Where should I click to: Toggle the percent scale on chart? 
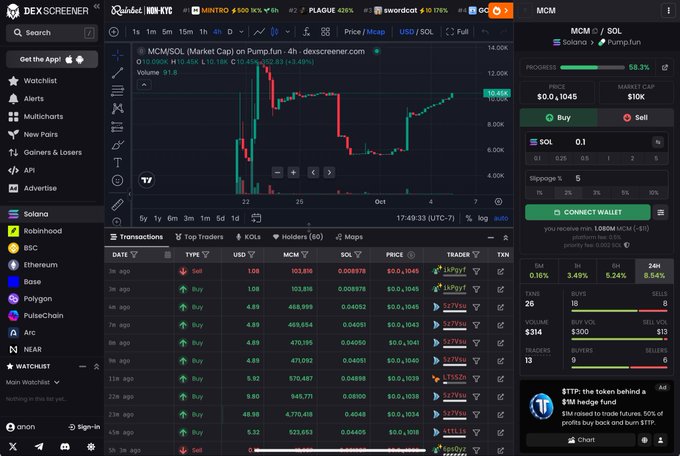pos(468,218)
